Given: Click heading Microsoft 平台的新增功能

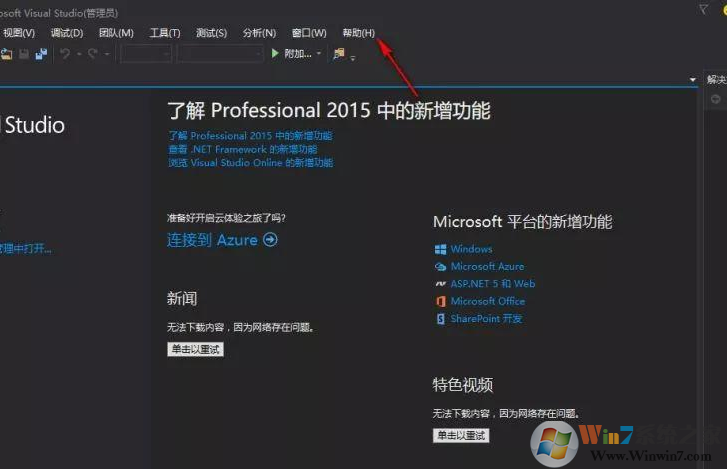Looking at the screenshot, I should click(523, 222).
